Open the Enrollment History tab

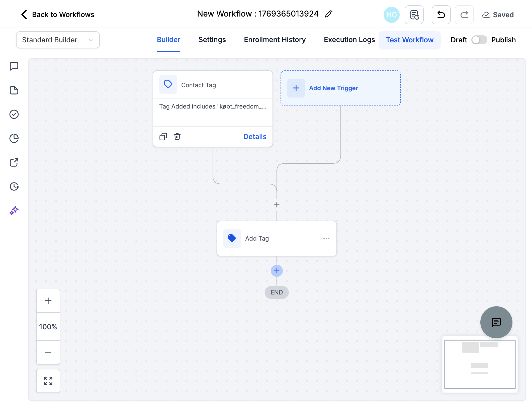[x=275, y=40]
